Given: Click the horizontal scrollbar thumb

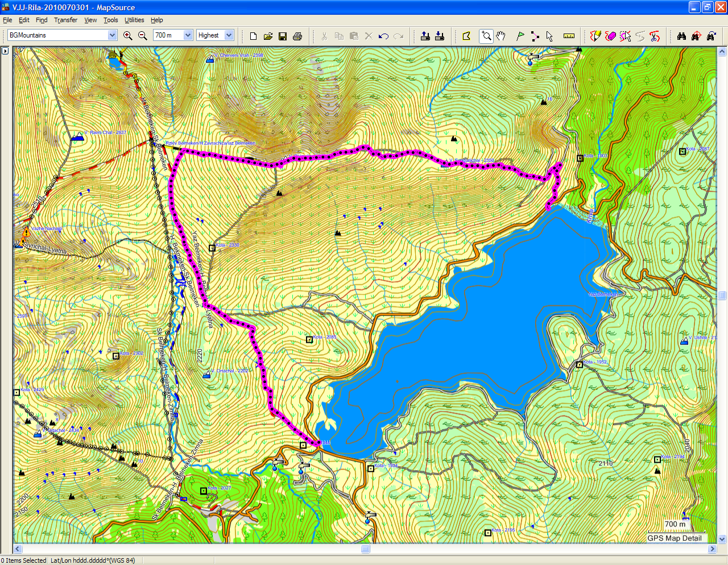Looking at the screenshot, I should [x=365, y=549].
